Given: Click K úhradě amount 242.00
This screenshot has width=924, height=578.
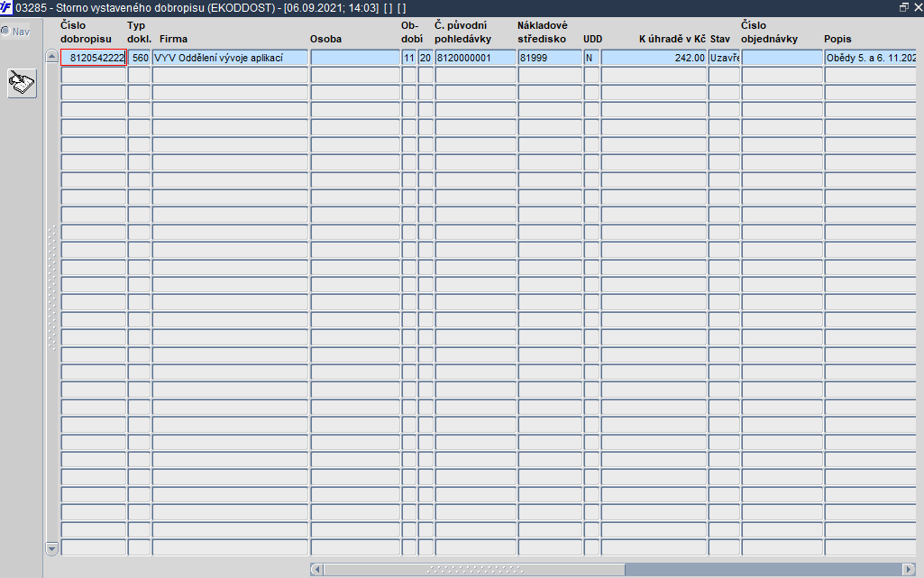Looking at the screenshot, I should [x=654, y=58].
